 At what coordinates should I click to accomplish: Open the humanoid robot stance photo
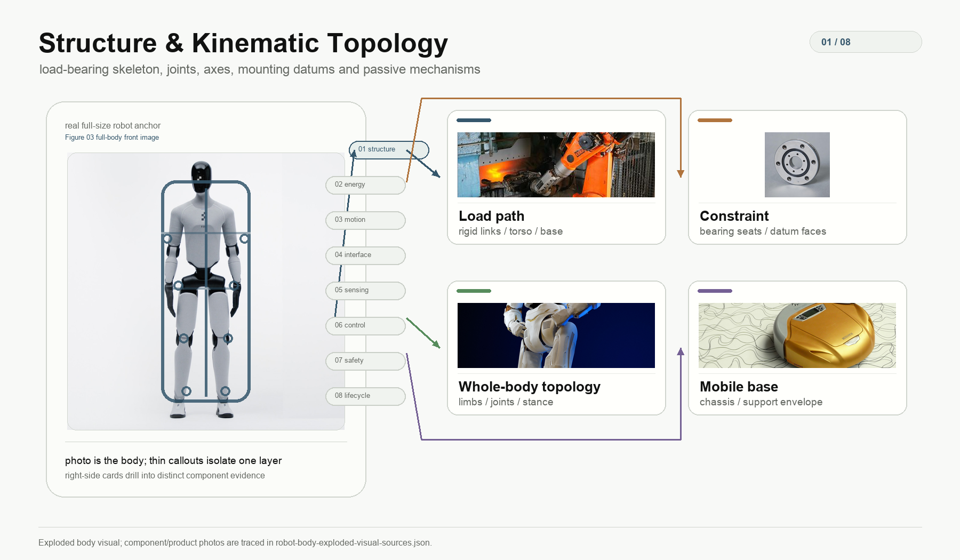tap(556, 335)
